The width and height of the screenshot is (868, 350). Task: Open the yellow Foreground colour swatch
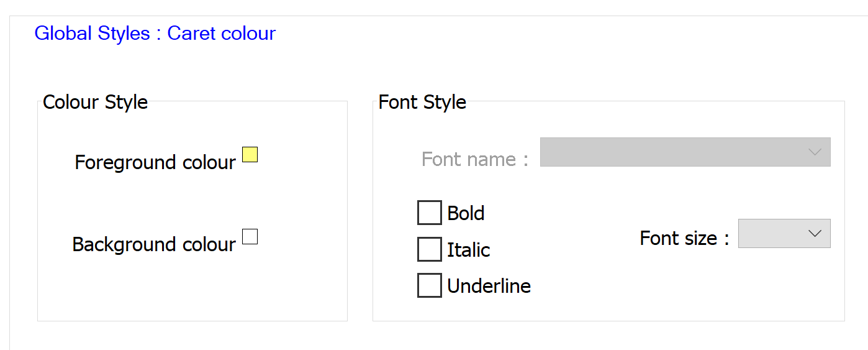[x=250, y=155]
